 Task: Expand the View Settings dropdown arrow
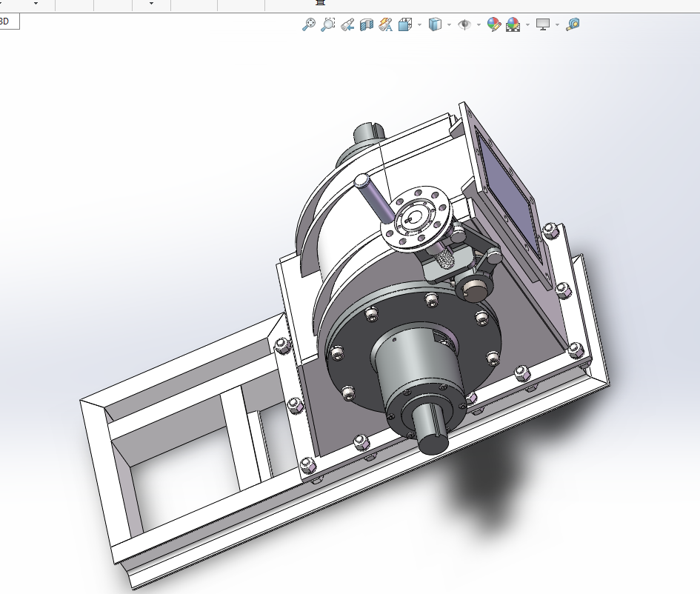click(557, 25)
